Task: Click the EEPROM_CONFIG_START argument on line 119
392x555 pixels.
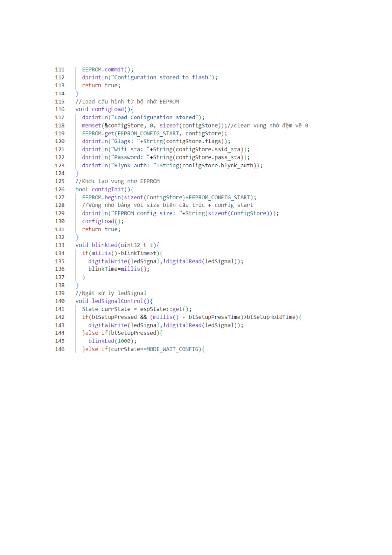Action: (x=148, y=133)
